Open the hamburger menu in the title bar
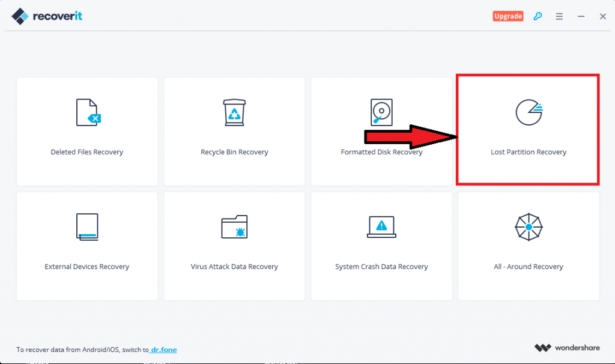 [x=559, y=16]
